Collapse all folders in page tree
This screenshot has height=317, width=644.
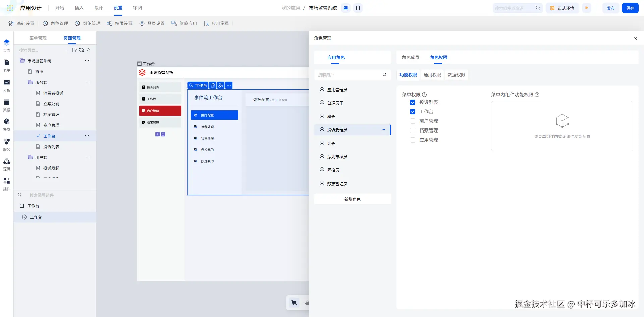tap(88, 50)
